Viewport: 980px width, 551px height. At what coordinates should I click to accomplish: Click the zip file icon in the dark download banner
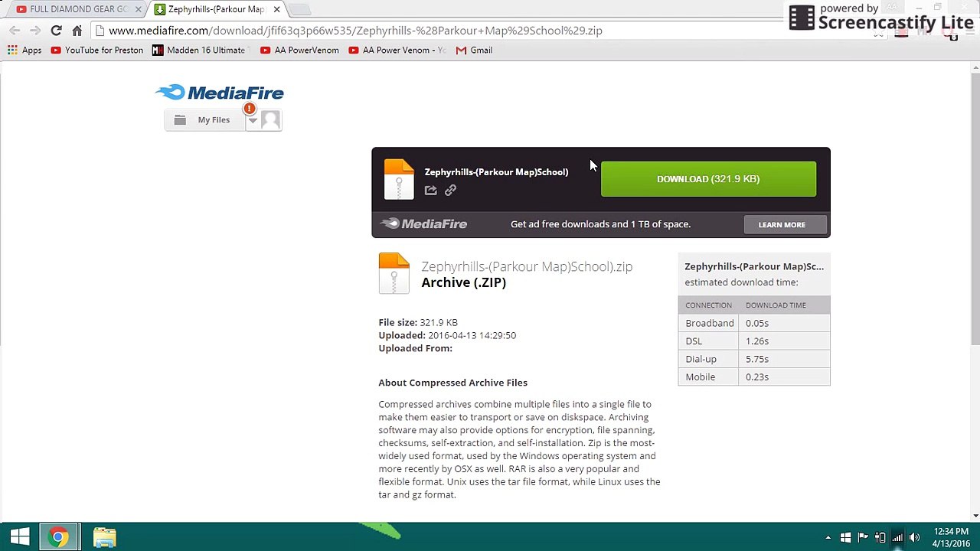pos(399,179)
